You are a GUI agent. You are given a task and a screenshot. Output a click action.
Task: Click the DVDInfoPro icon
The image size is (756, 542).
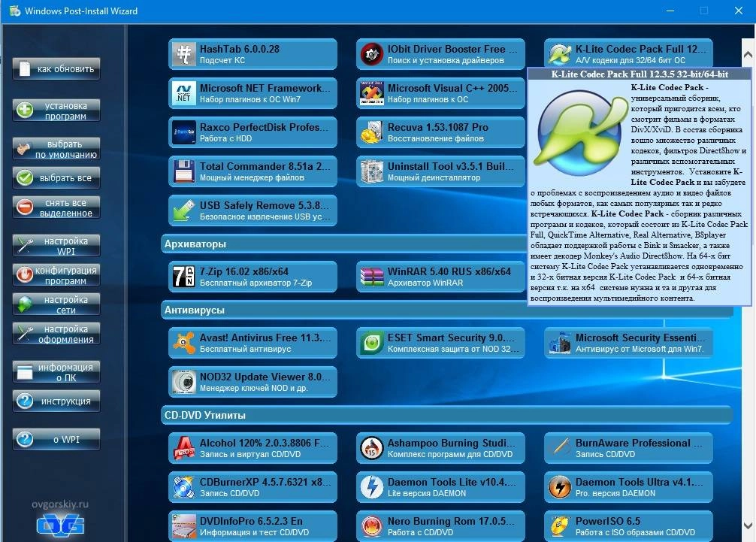(183, 525)
